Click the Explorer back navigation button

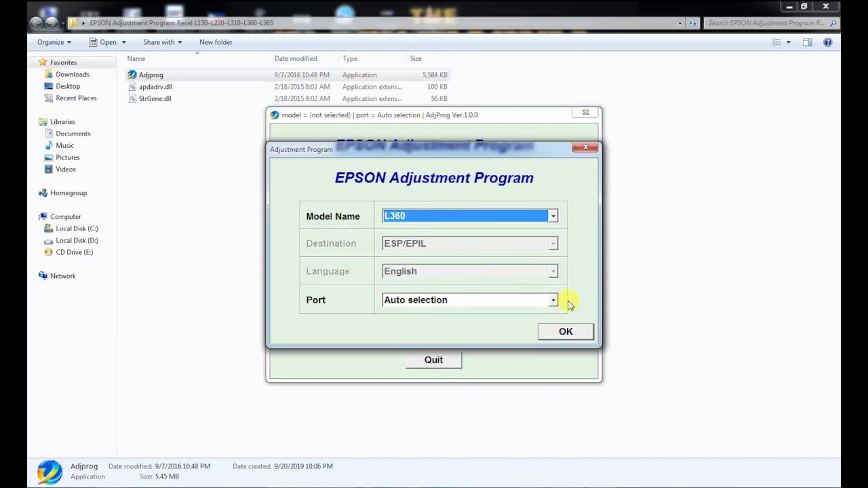[x=37, y=23]
